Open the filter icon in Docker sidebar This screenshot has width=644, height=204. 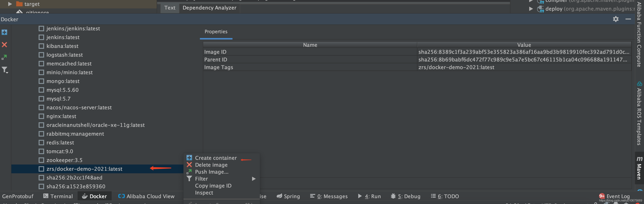coord(5,70)
